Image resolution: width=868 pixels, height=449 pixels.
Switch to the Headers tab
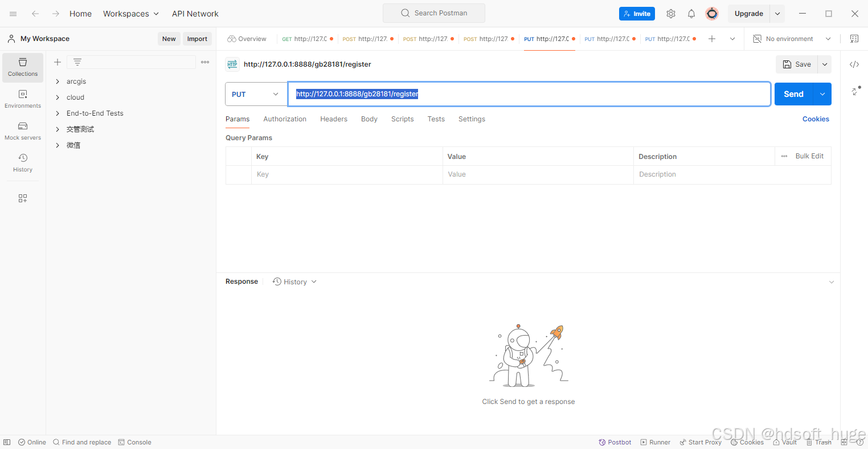334,119
